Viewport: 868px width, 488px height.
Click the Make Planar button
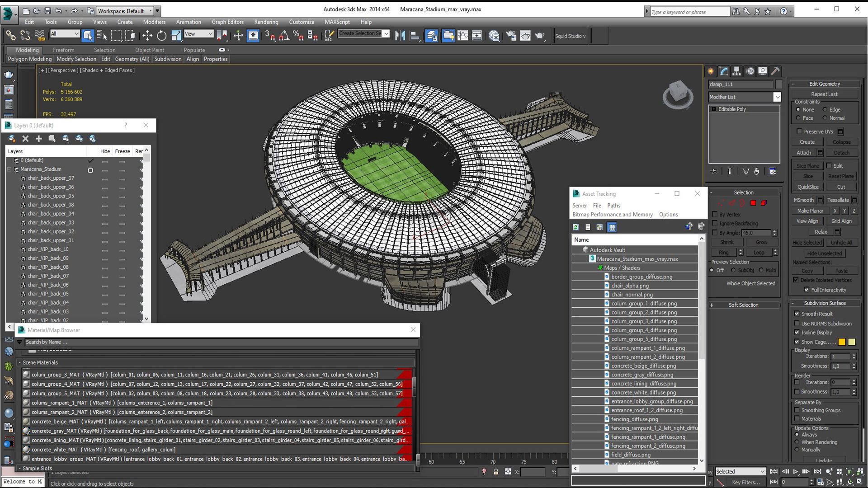pos(810,211)
